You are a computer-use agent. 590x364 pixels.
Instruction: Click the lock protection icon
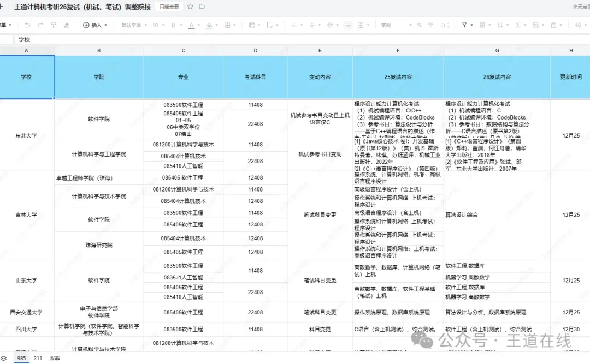553,25
